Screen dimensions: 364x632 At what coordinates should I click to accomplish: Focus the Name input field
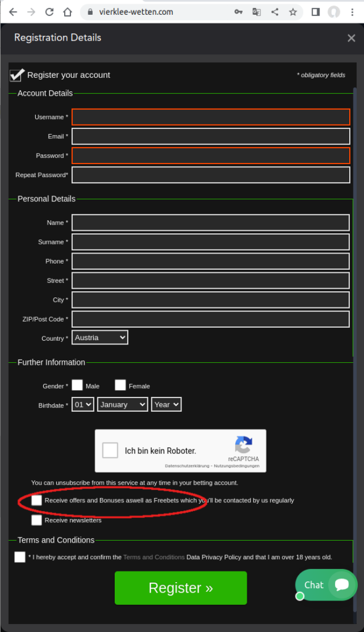(x=211, y=222)
